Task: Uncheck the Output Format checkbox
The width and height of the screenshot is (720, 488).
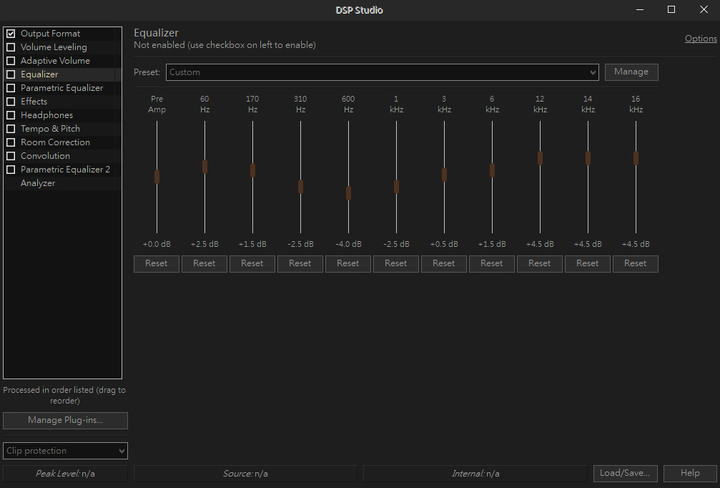Action: (x=11, y=34)
